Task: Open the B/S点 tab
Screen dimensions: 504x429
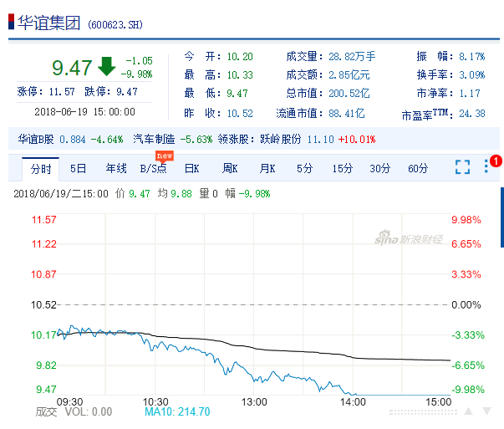Action: click(153, 169)
